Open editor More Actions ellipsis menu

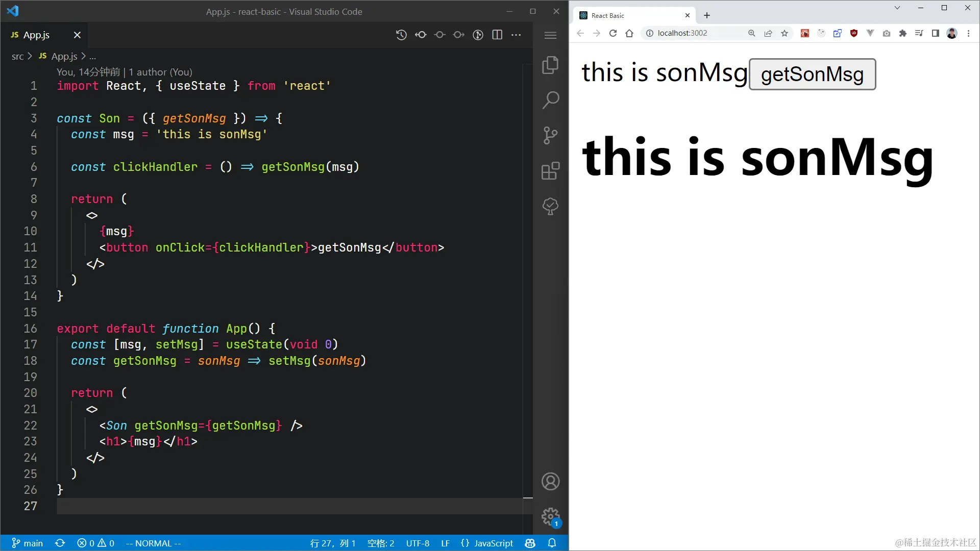coord(516,35)
